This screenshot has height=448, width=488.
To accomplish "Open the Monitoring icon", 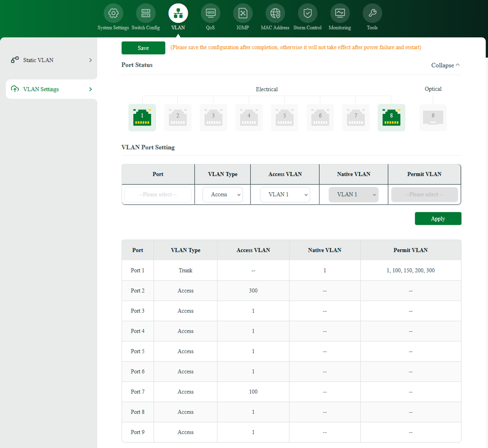I will point(340,13).
